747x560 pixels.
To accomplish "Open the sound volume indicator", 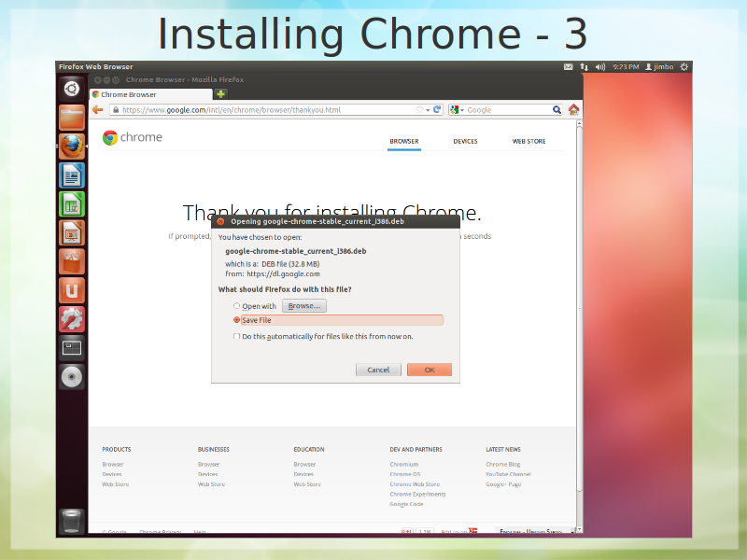I will 599,67.
